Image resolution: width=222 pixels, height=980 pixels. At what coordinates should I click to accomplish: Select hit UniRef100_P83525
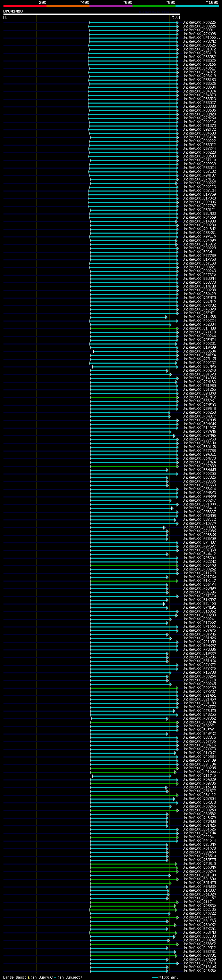pyautogui.click(x=199, y=45)
